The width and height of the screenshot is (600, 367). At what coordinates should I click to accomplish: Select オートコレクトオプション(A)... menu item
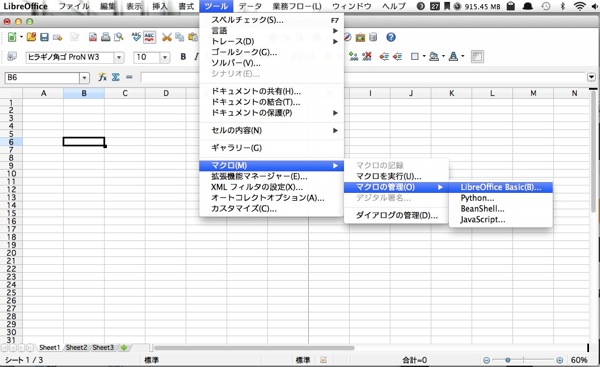(271, 198)
